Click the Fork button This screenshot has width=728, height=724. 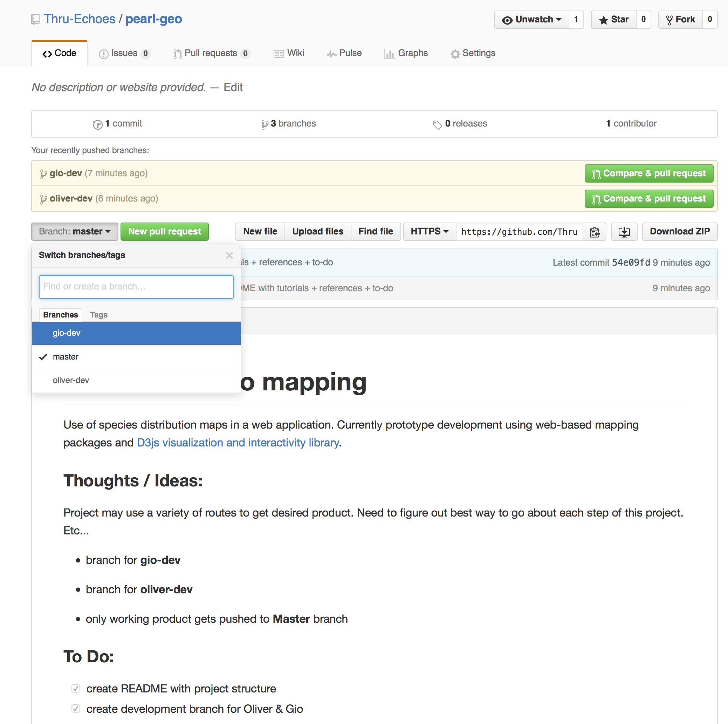(680, 20)
